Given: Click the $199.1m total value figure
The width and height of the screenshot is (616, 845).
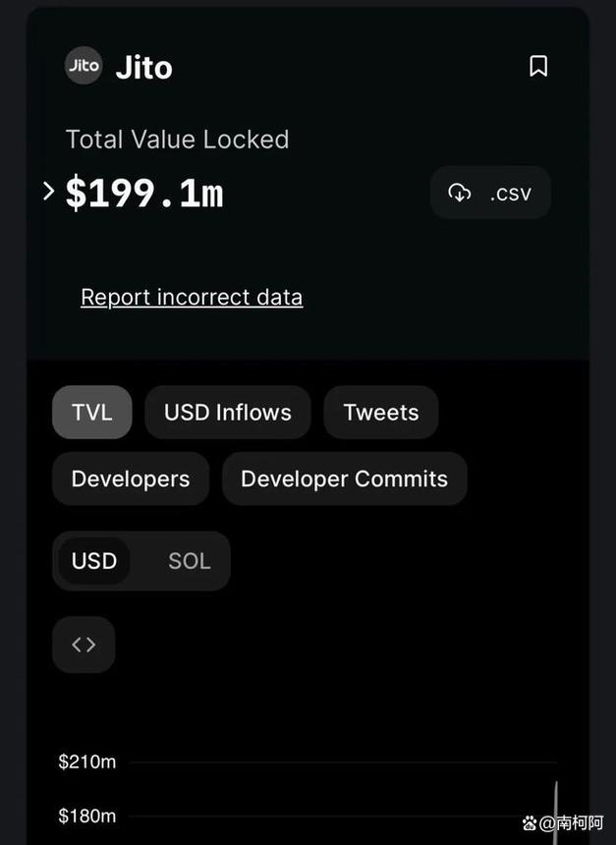Looking at the screenshot, I should [x=144, y=193].
